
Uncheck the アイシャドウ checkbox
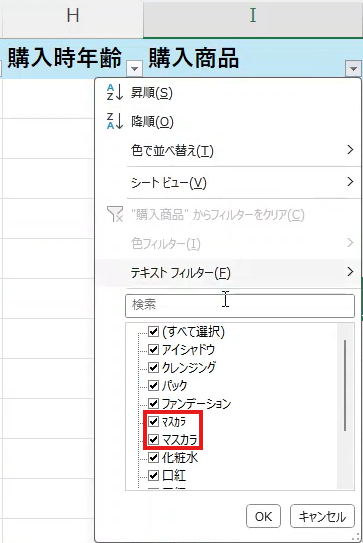coord(153,349)
